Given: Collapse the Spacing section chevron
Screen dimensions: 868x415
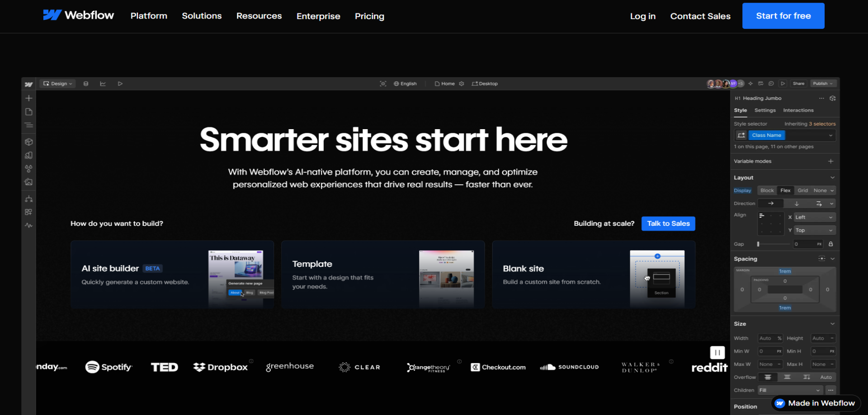Looking at the screenshot, I should [832, 259].
